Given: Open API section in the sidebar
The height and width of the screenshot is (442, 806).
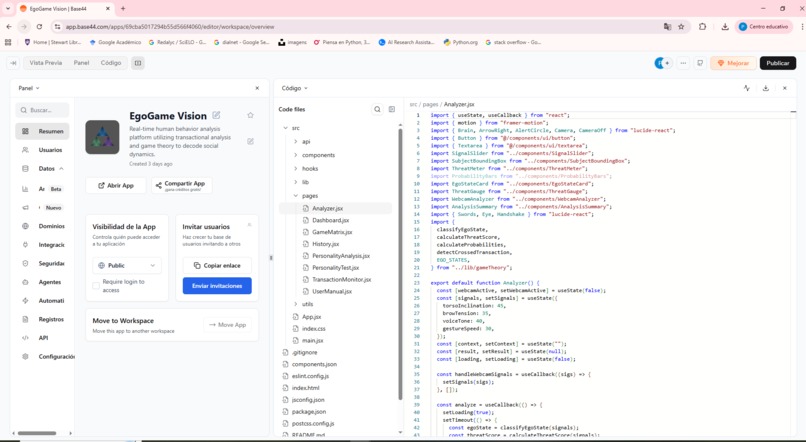Looking at the screenshot, I should coord(42,338).
